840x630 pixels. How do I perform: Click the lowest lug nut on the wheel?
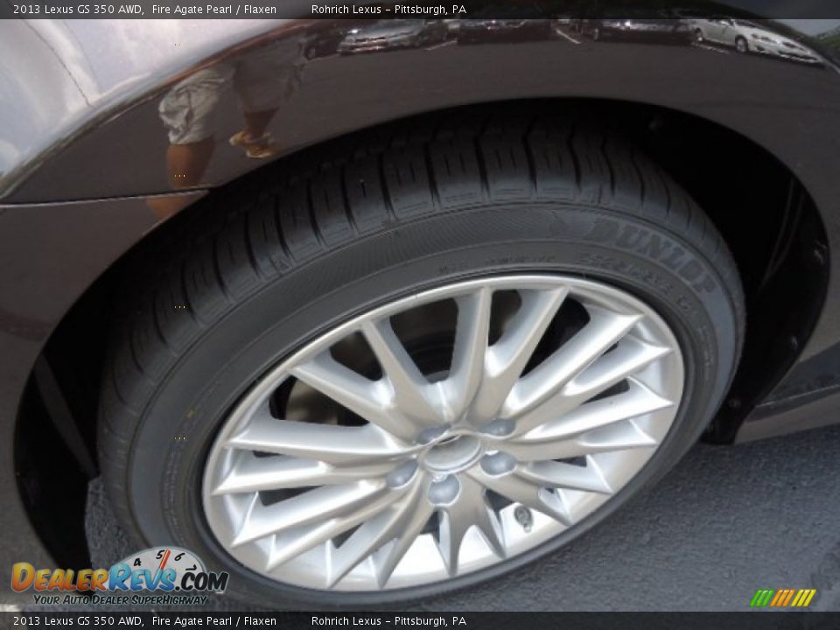click(x=444, y=490)
